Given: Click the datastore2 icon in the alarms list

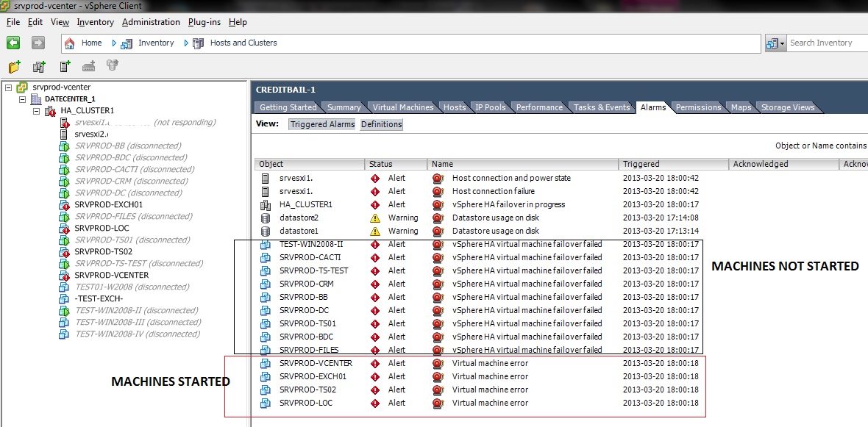Looking at the screenshot, I should point(265,218).
